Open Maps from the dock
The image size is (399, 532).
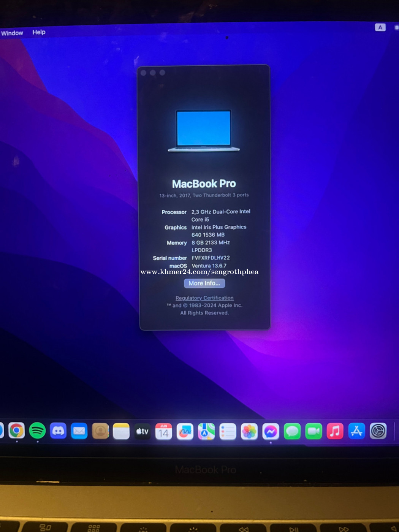tap(206, 432)
